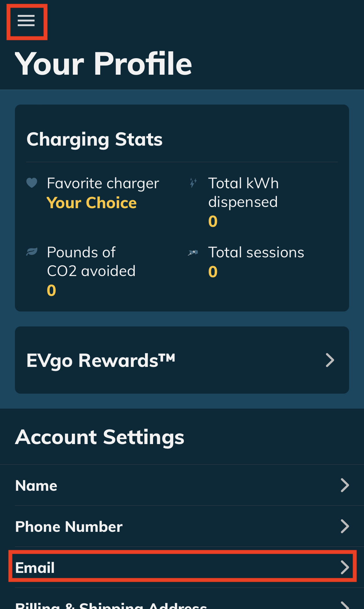Viewport: 364px width, 609px height.
Task: Open the Name settings row
Action: pyautogui.click(x=182, y=485)
